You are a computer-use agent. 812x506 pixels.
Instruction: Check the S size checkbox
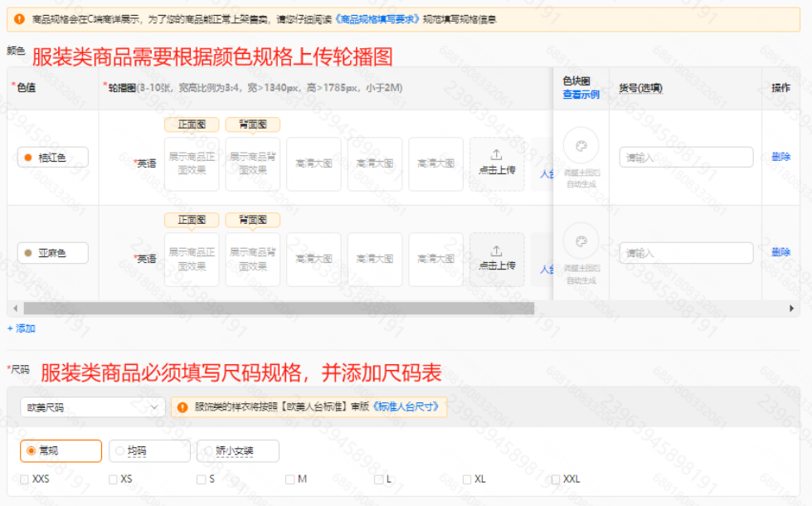(202, 479)
